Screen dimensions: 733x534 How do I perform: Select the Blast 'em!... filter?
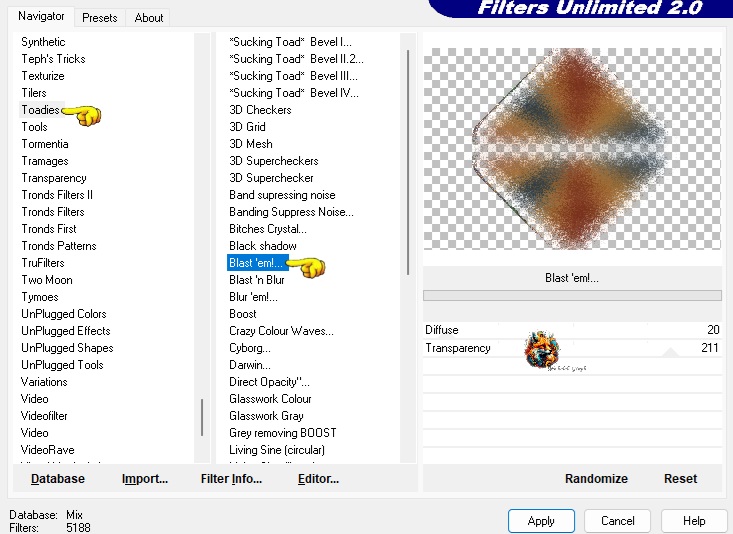(x=256, y=263)
